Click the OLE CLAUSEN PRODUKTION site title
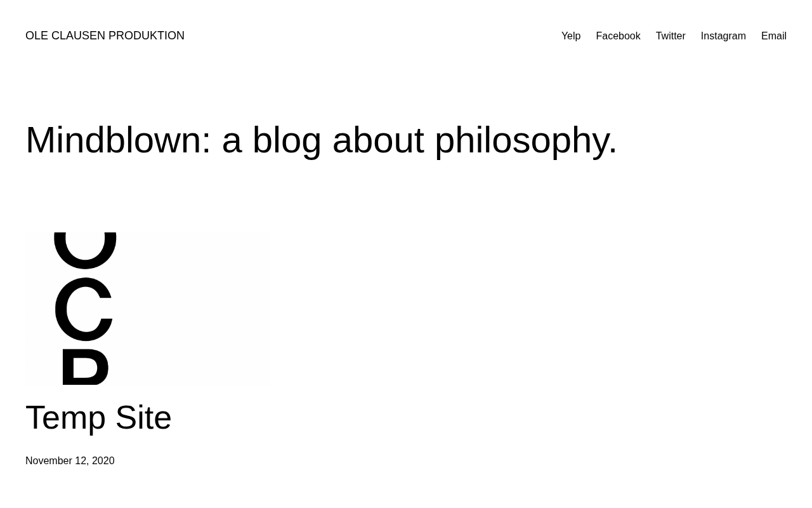The image size is (812, 508). pyautogui.click(x=105, y=36)
